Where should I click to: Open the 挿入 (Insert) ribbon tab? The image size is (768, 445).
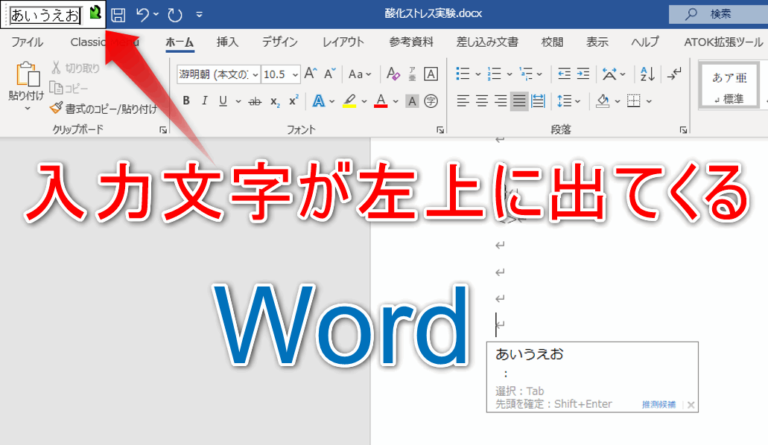[x=227, y=42]
